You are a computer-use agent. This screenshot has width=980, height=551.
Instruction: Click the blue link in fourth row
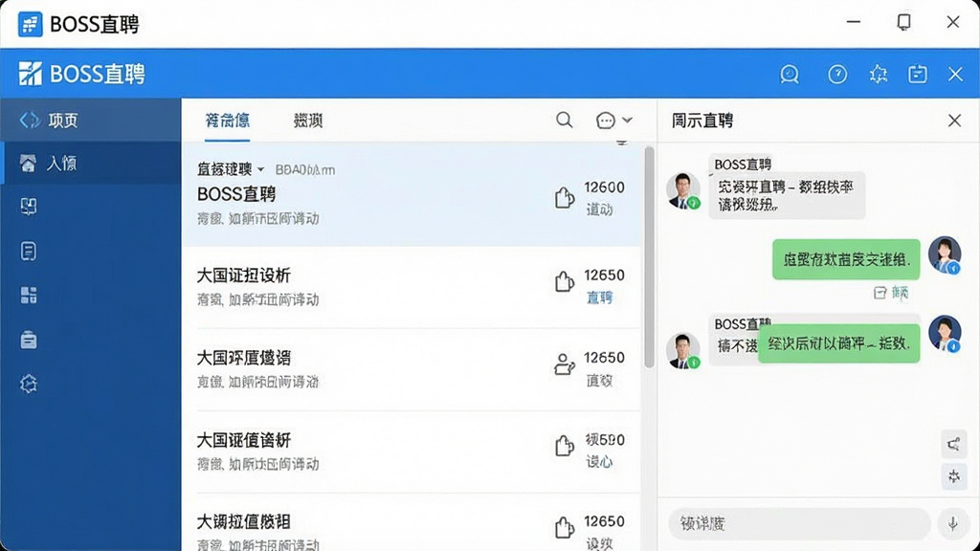click(x=599, y=462)
